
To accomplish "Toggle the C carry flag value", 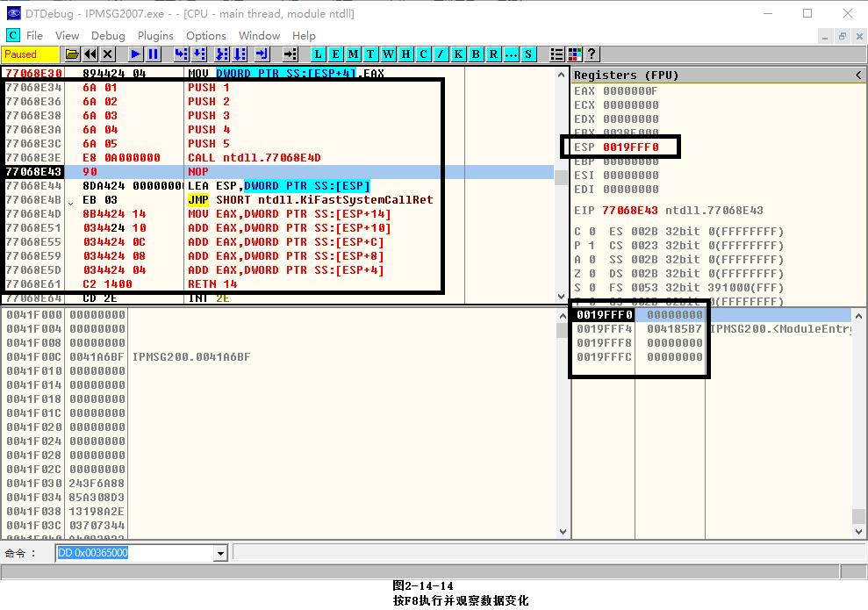I will click(591, 232).
